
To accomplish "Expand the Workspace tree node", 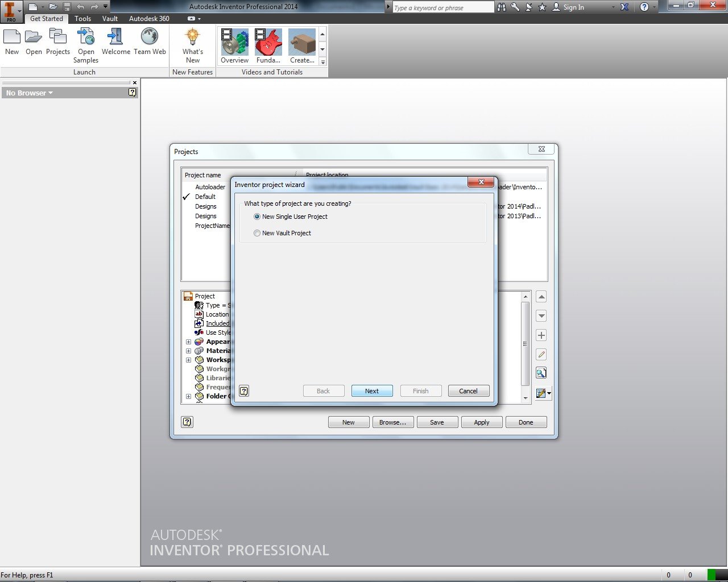I will (188, 360).
